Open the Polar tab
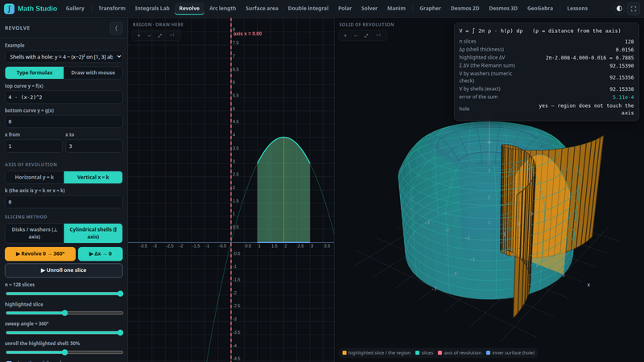 click(x=345, y=8)
